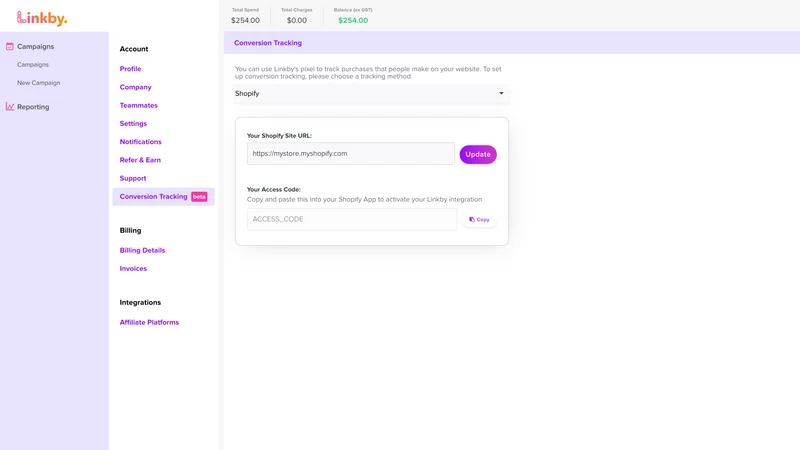
Task: Go to Profile account page
Action: pyautogui.click(x=131, y=69)
